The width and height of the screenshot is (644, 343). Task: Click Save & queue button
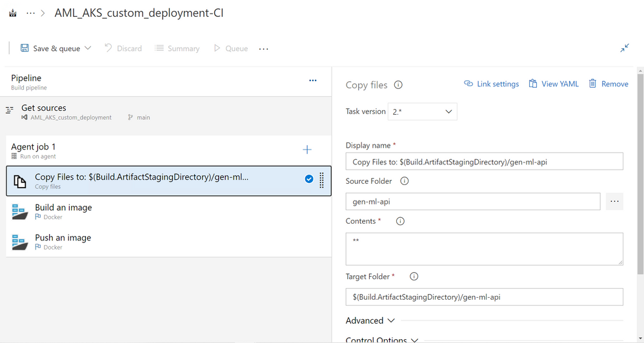click(50, 48)
